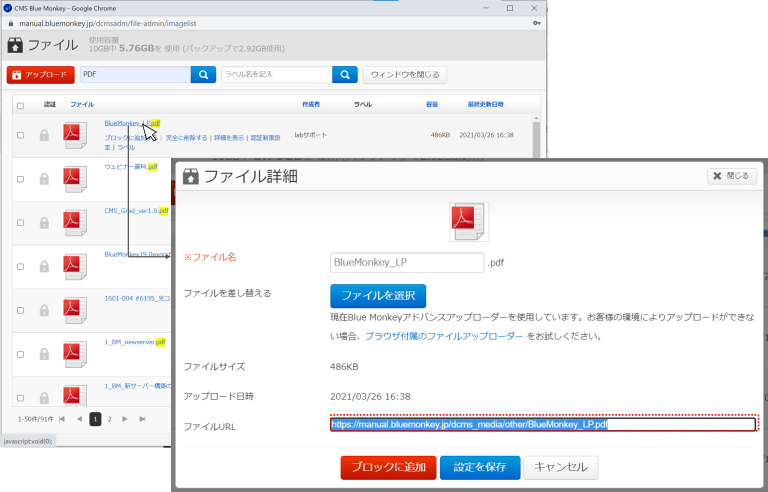Screen dimensions: 768x492
Task: Click the 閉じる button in the ファイル詳細 dialog
Action: [x=732, y=176]
